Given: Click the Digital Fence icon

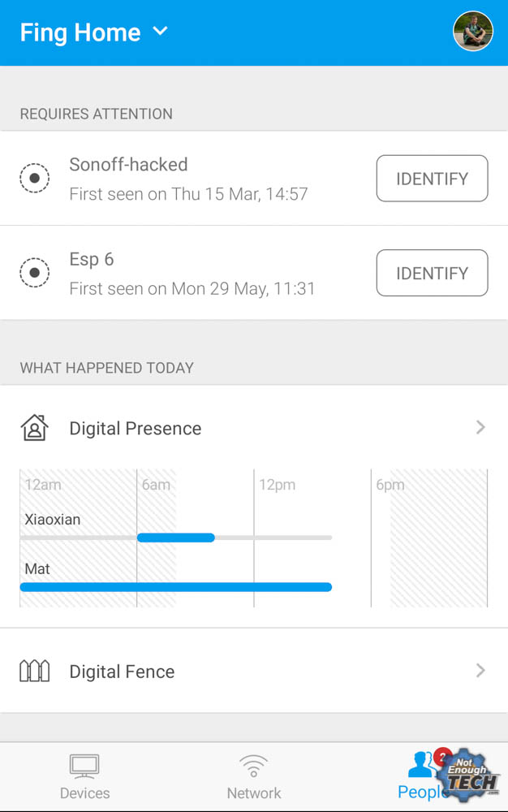Looking at the screenshot, I should click(x=34, y=672).
